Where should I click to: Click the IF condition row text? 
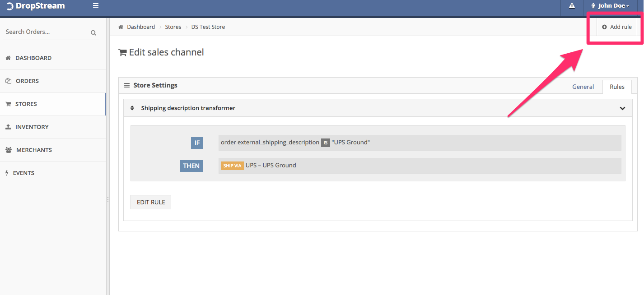click(420, 143)
